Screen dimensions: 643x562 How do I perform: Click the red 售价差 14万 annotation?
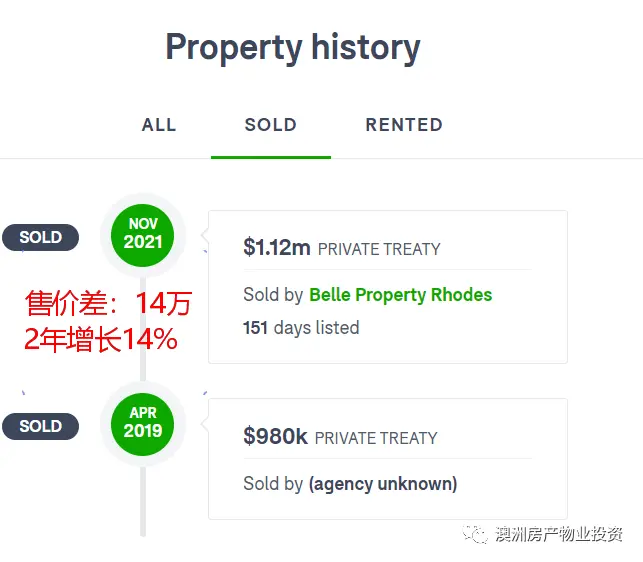(109, 304)
